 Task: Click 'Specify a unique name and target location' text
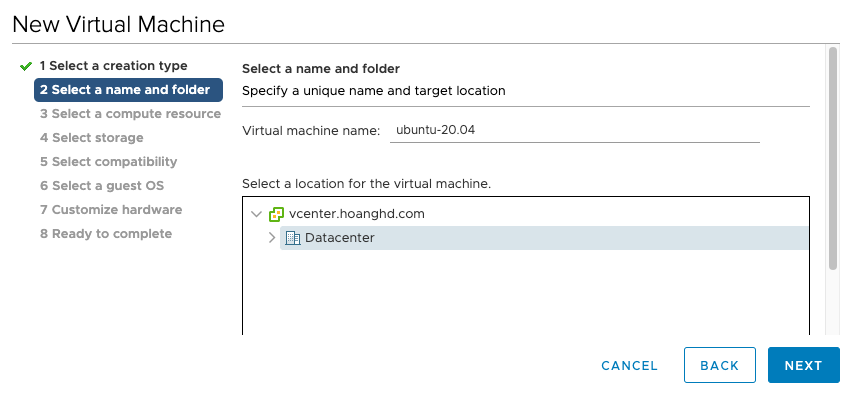pos(374,91)
